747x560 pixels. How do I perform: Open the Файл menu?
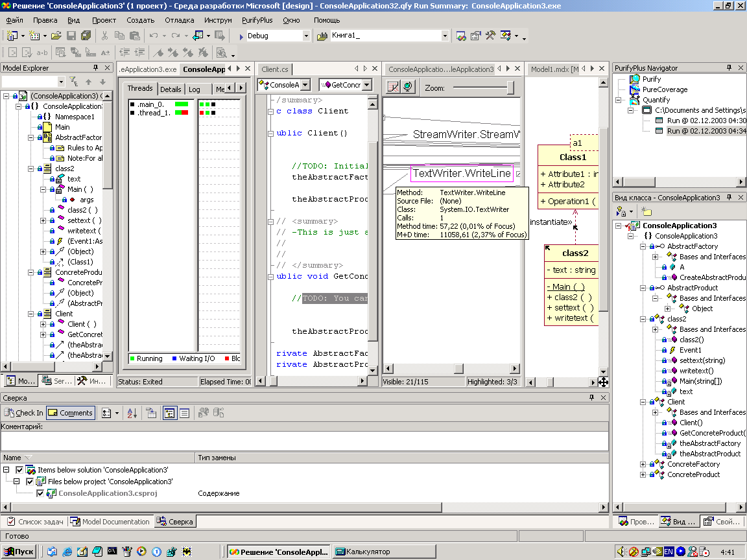(14, 20)
